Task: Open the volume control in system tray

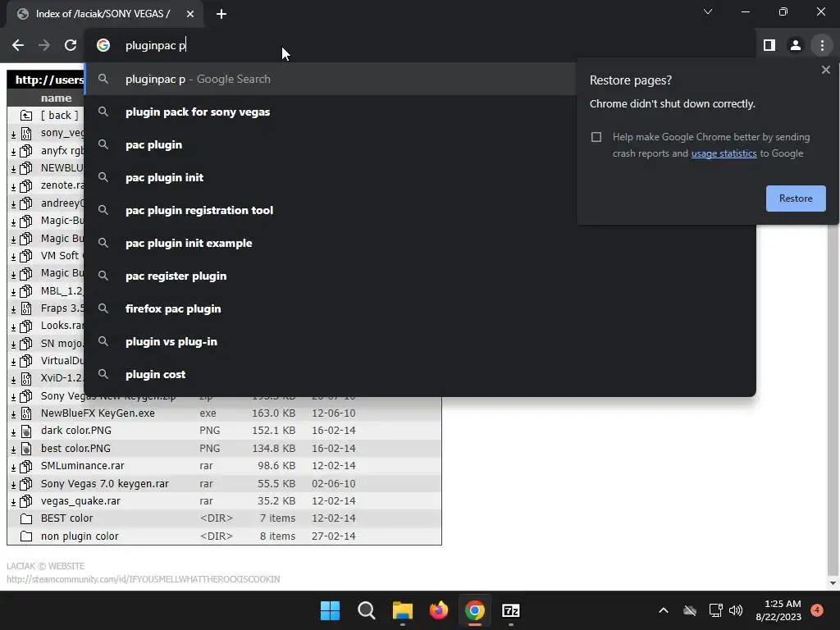Action: (736, 610)
